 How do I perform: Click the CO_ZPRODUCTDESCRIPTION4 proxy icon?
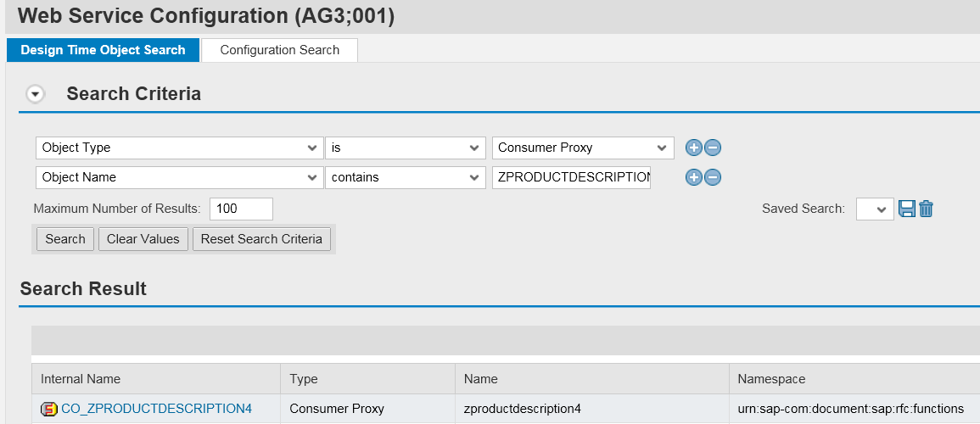(x=48, y=409)
